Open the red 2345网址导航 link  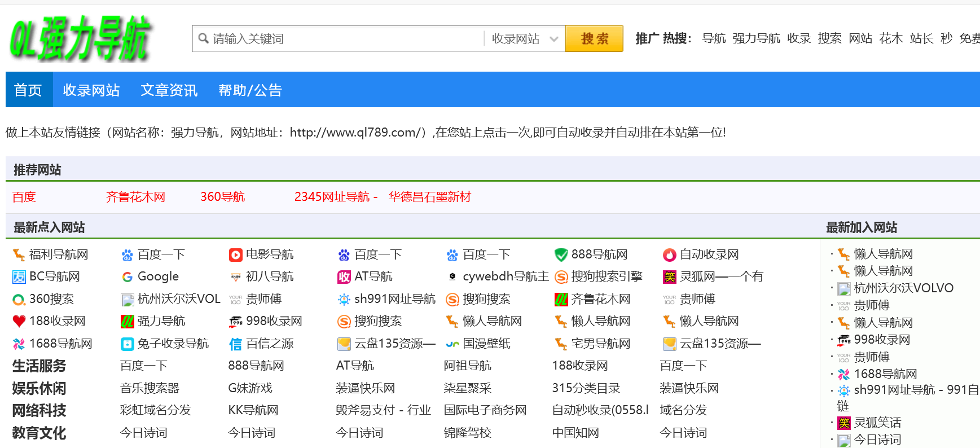336,197
